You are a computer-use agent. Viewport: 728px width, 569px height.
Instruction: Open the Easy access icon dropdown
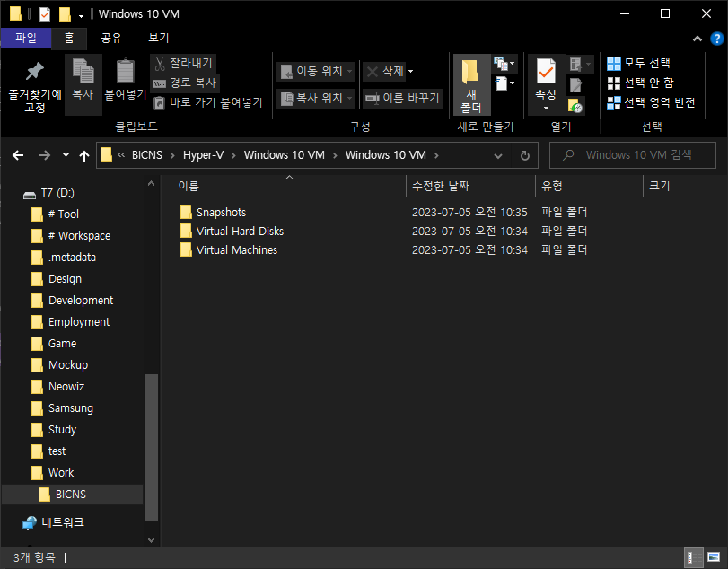pos(504,83)
